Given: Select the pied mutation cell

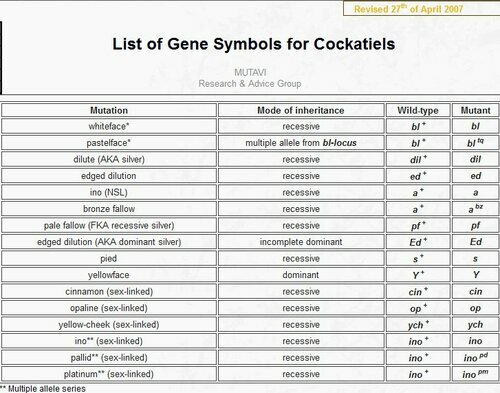Looking at the screenshot, I should tap(109, 258).
